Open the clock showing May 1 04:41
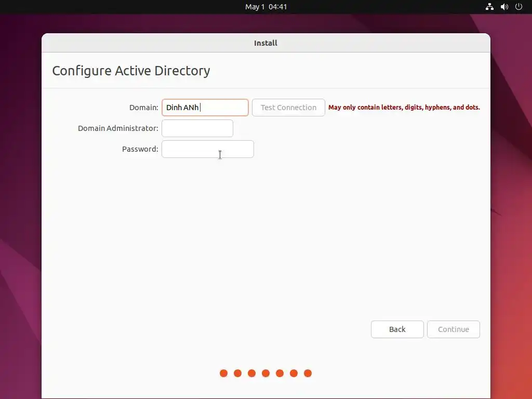The image size is (532, 399). click(266, 7)
